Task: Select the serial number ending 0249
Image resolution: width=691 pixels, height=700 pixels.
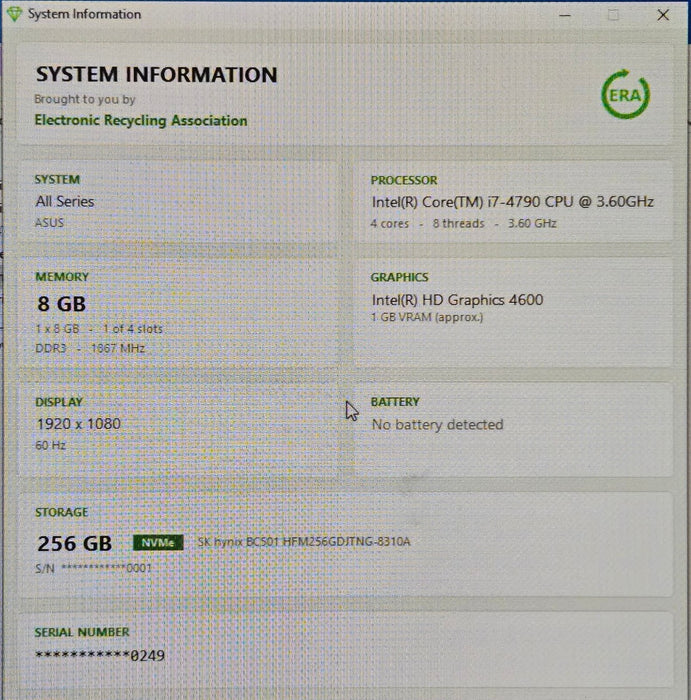Action: [100, 655]
